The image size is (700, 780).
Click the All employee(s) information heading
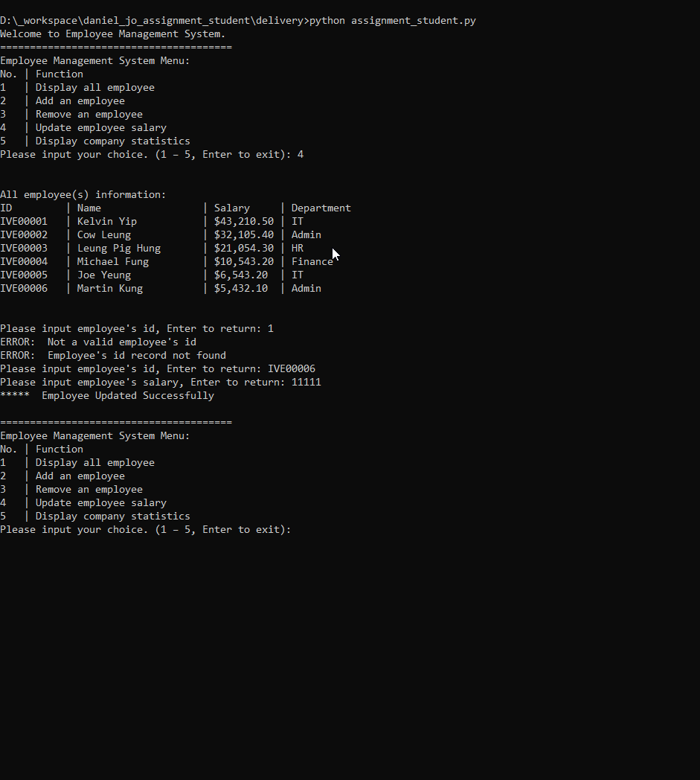83,194
